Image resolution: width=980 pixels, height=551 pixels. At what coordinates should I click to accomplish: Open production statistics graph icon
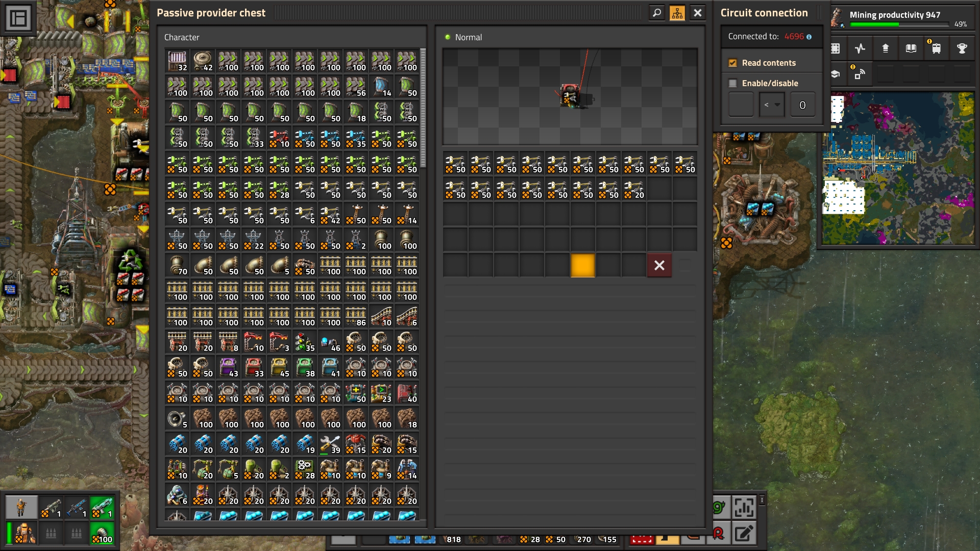click(x=860, y=48)
